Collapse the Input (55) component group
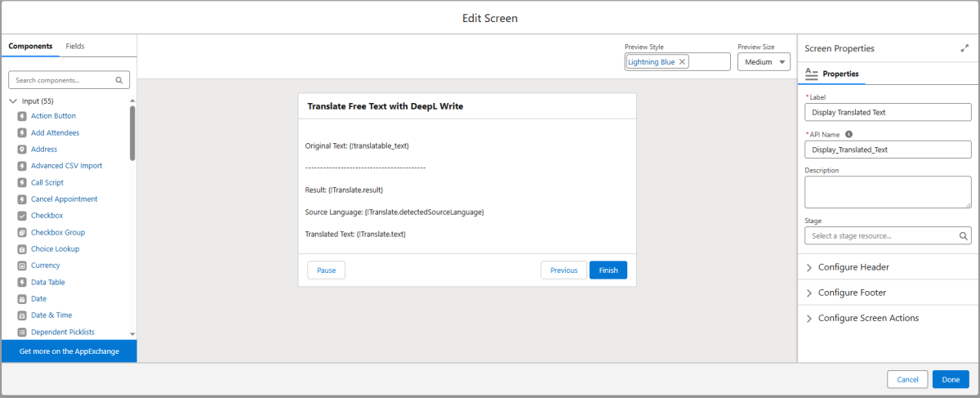Viewport: 980px width, 398px height. tap(13, 101)
